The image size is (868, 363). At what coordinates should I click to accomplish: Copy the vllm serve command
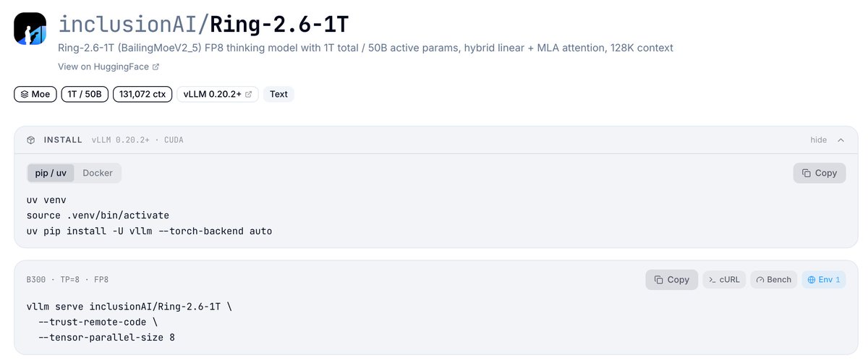tap(672, 279)
